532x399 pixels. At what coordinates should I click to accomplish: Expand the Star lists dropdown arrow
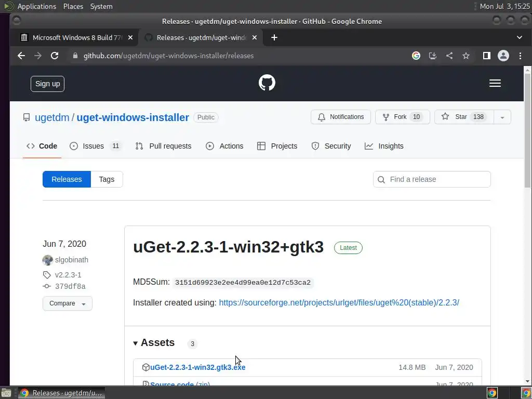click(x=502, y=117)
